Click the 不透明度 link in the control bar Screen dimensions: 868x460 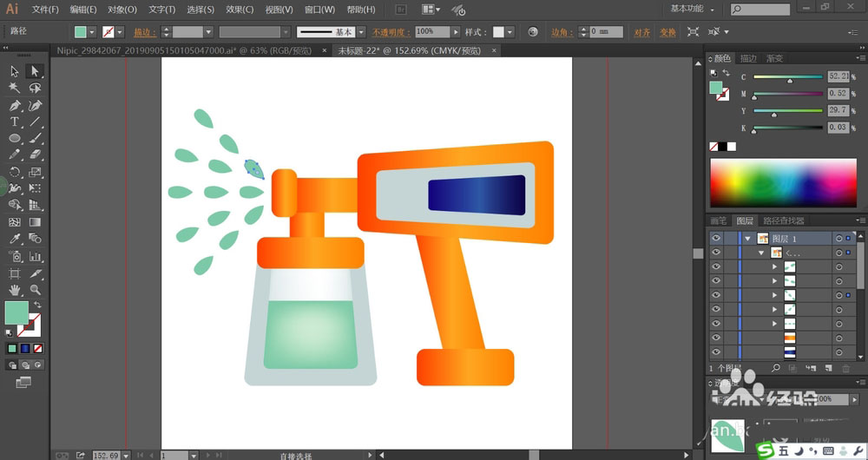pyautogui.click(x=391, y=32)
